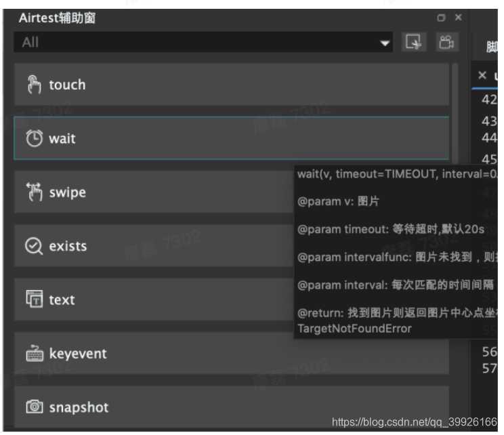Click line number 57 in editor
Screen dimensions: 504x435
(x=490, y=368)
